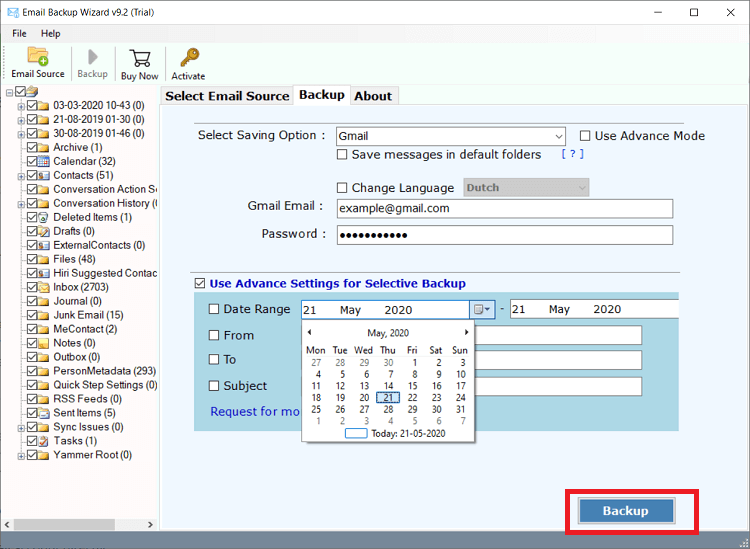Select the Files folder icon

[44, 259]
